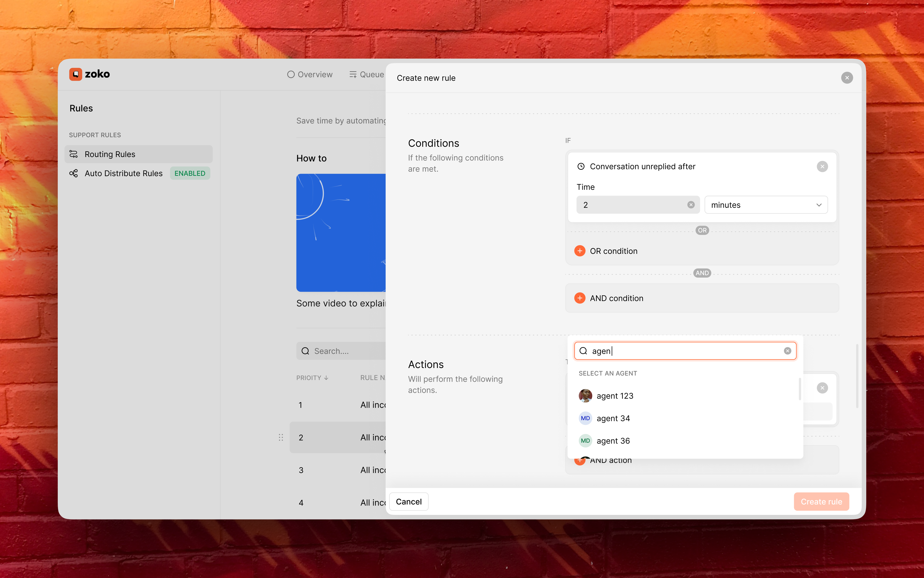The width and height of the screenshot is (924, 578).
Task: Click the MD avatar of agent 34
Action: 585,418
